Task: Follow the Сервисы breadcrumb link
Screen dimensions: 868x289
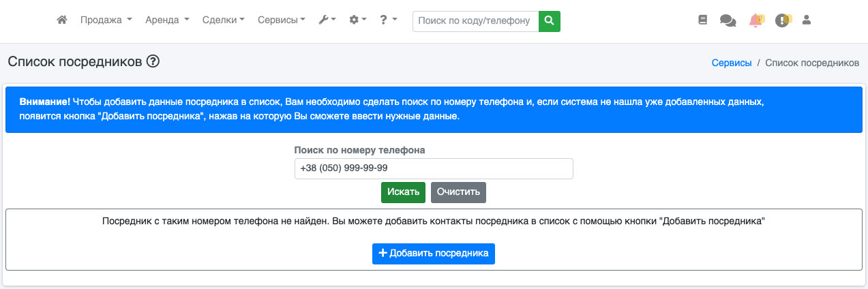Action: (731, 63)
